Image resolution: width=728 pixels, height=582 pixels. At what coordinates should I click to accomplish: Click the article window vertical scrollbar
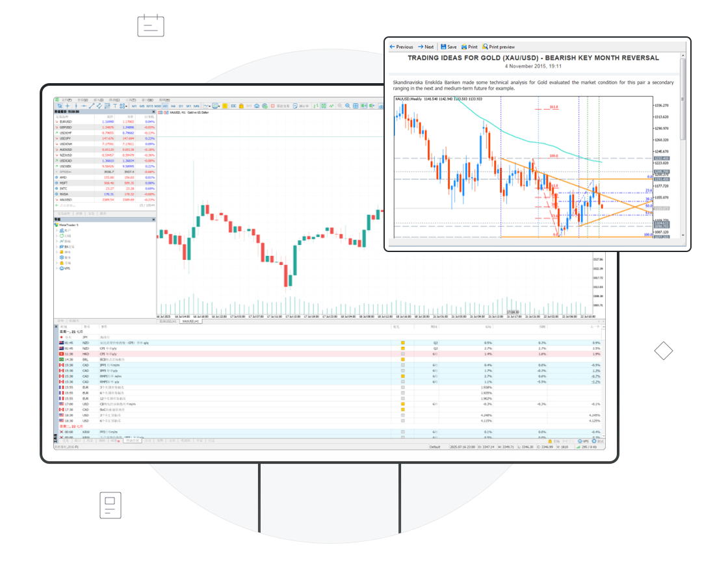(682, 97)
